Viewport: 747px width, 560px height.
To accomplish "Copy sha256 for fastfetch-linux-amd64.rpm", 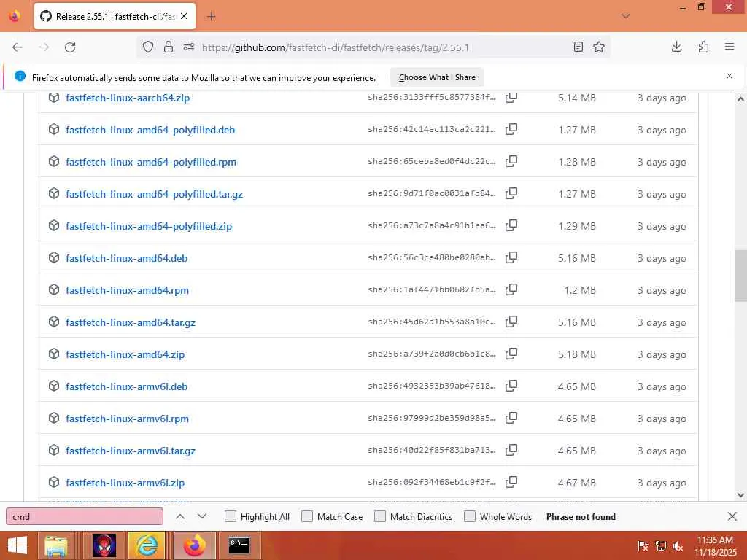I will [x=511, y=289].
